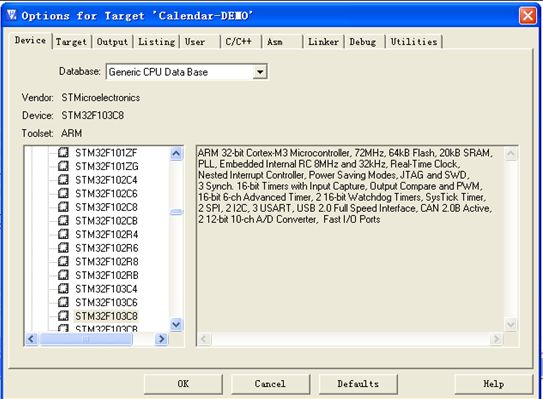The height and width of the screenshot is (399, 543).
Task: Select STM32F102R6 device name
Action: click(106, 248)
